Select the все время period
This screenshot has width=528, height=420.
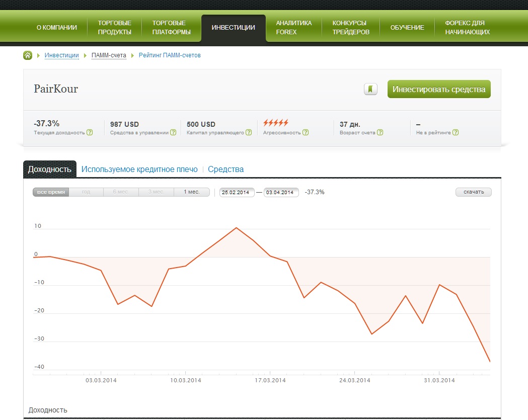click(x=51, y=192)
